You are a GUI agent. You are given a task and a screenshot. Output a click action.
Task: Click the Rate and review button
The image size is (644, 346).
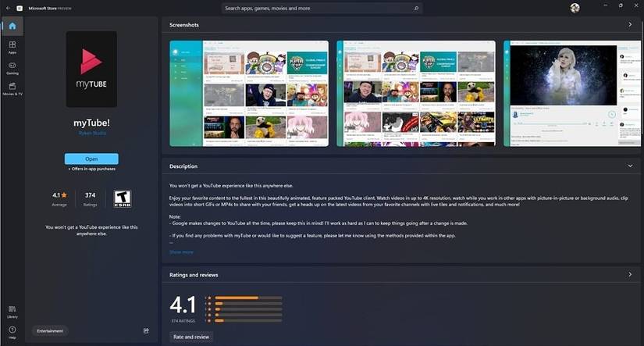[191, 337]
